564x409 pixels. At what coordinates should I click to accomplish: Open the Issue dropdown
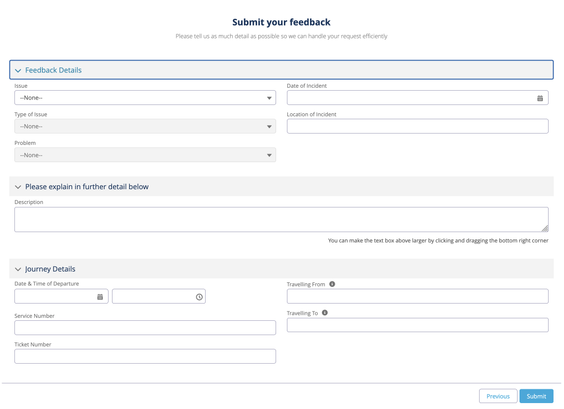point(145,98)
